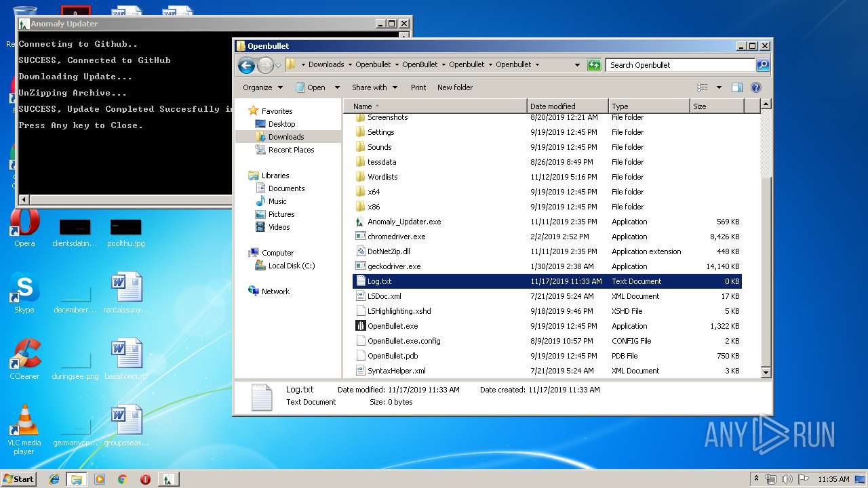Click the change view icon in Explorer toolbar
The image size is (868, 488).
click(x=703, y=87)
